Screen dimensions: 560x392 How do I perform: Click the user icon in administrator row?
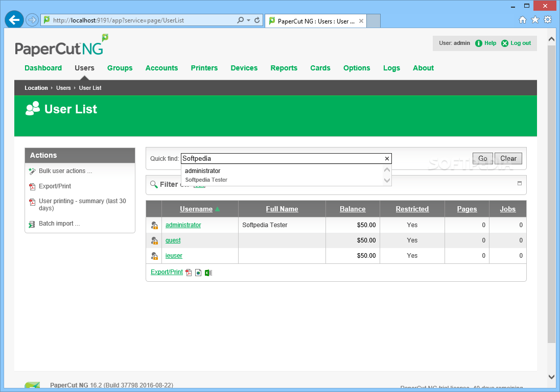[x=154, y=225]
